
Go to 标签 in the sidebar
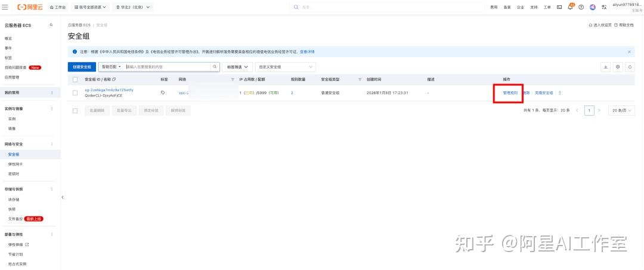coord(8,58)
